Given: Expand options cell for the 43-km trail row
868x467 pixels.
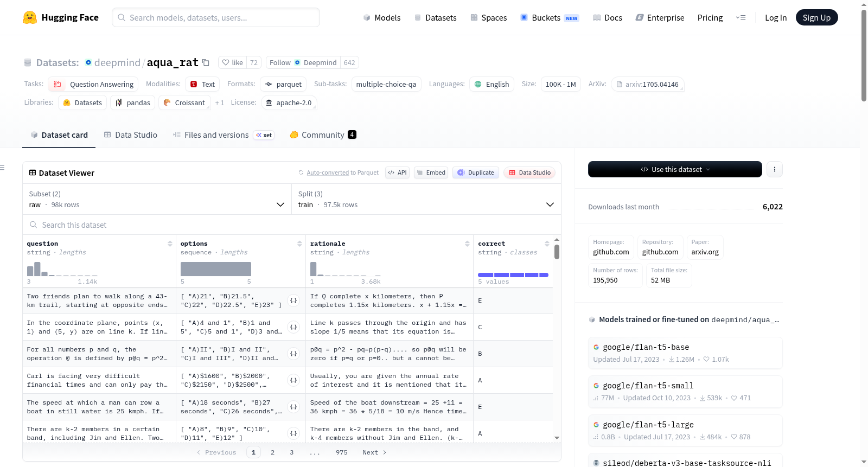Looking at the screenshot, I should [x=293, y=300].
